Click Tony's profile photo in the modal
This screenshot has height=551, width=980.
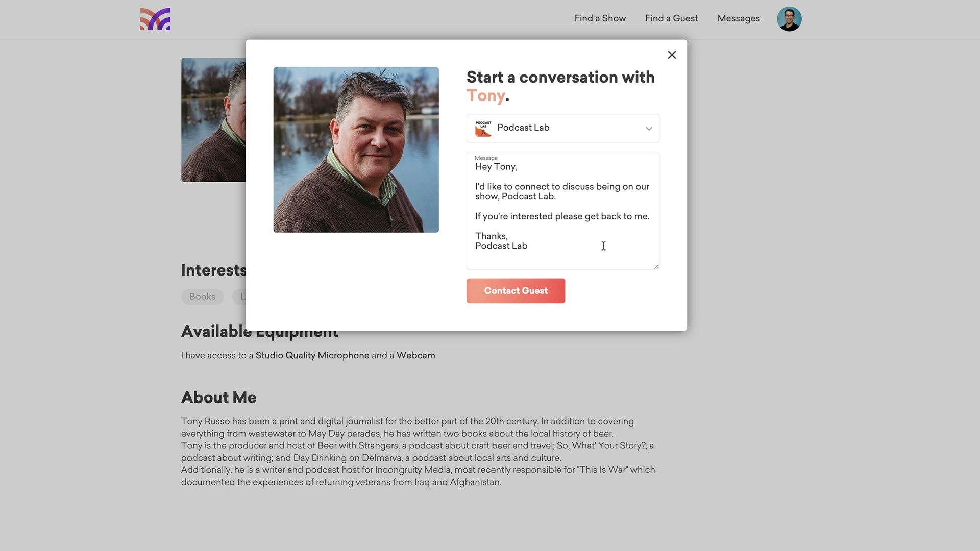pos(356,149)
